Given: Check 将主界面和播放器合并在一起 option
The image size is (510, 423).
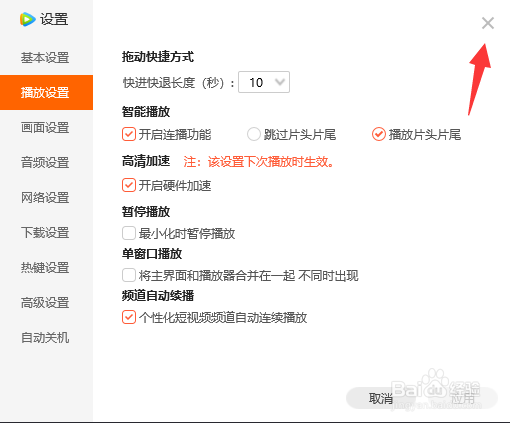Looking at the screenshot, I should tap(129, 275).
